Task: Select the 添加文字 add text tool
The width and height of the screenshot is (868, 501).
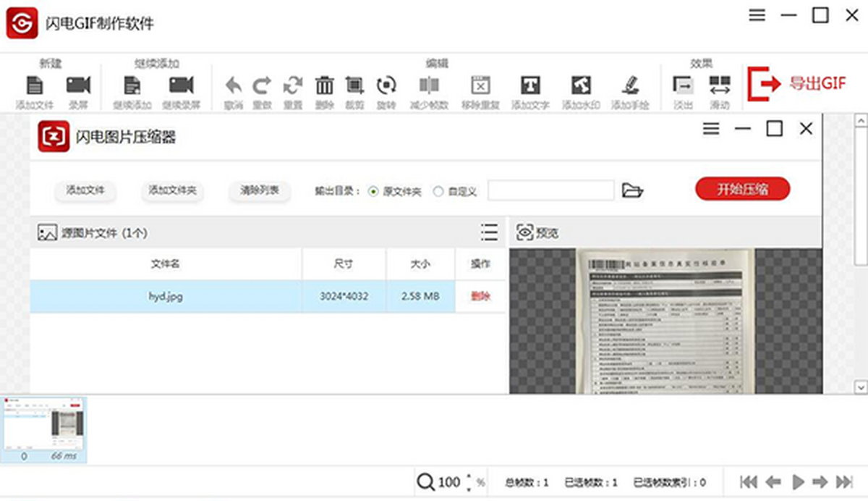Action: tap(530, 86)
